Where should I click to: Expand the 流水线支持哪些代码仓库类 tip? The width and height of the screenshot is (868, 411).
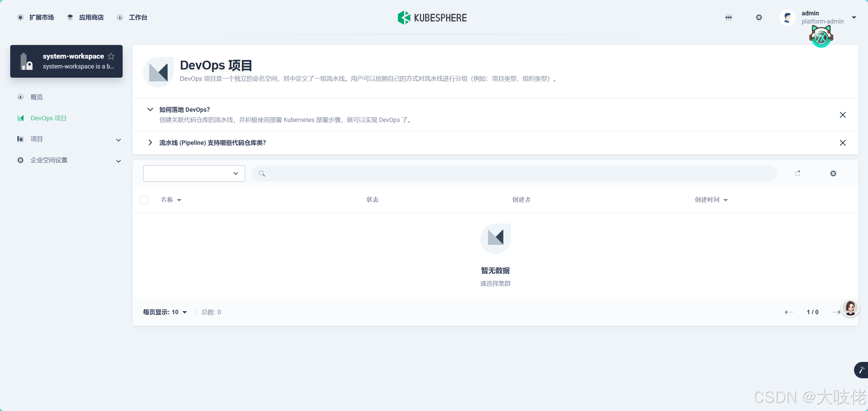point(150,143)
